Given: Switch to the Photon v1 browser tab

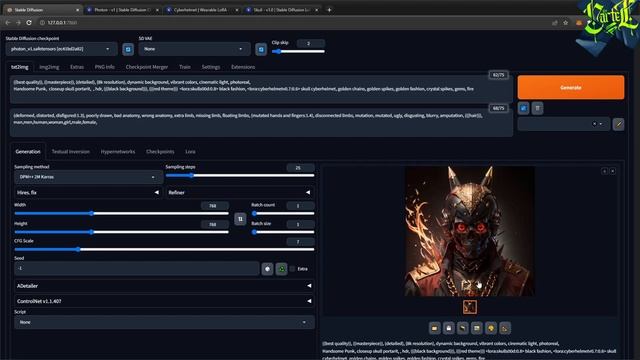Looking at the screenshot, I should [122, 10].
